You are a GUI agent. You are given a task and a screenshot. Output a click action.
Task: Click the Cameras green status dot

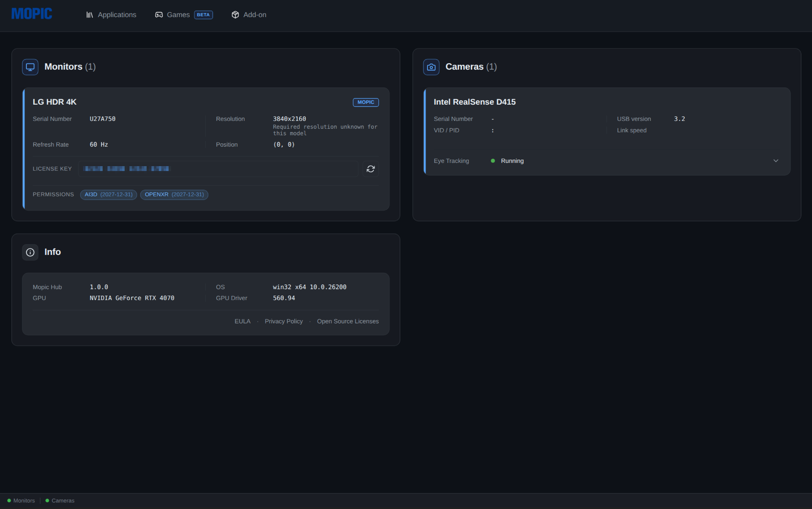(x=47, y=500)
